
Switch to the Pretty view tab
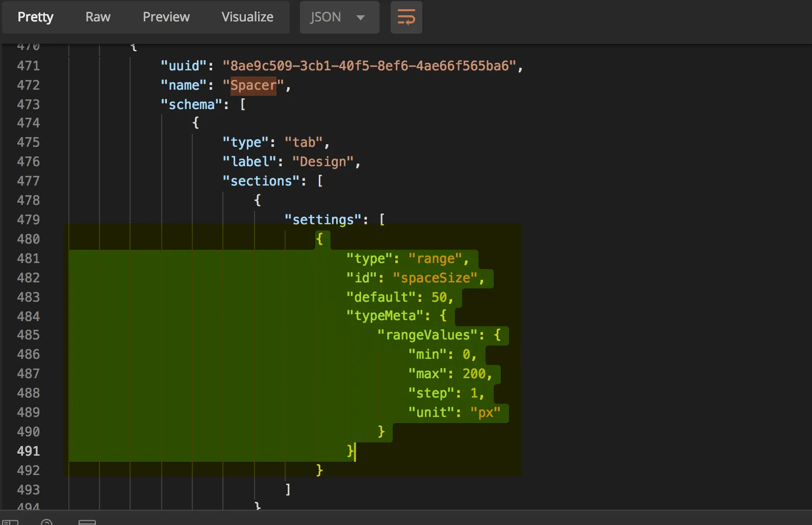coord(36,17)
